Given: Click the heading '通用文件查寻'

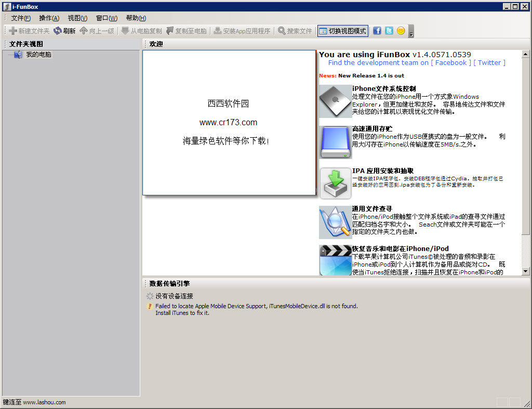Looking at the screenshot, I should [372, 209].
